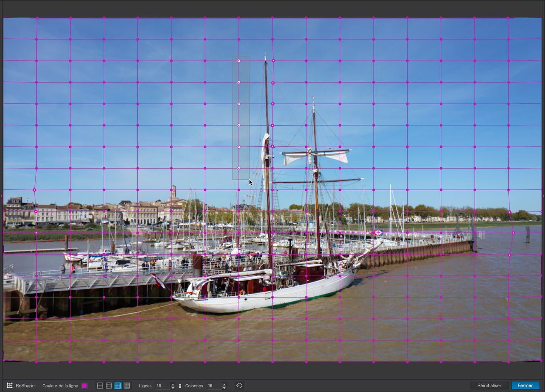Click the topmost selected grid point in the selection
Screen dimensions: 545x392
click(239, 61)
